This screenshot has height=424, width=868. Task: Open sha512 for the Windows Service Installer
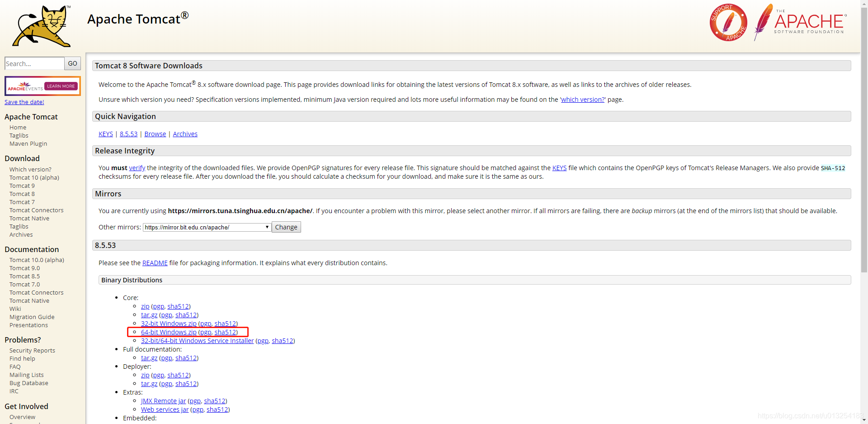point(283,341)
